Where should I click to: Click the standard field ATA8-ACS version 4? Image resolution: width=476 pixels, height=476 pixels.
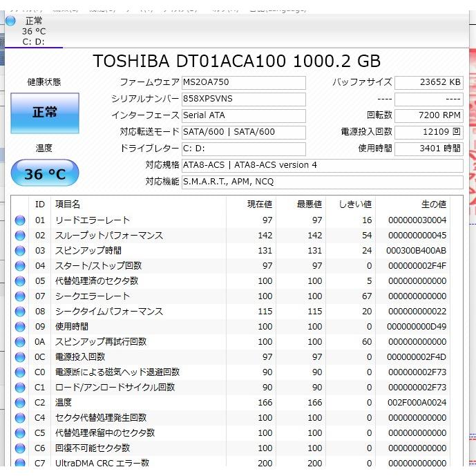point(323,165)
